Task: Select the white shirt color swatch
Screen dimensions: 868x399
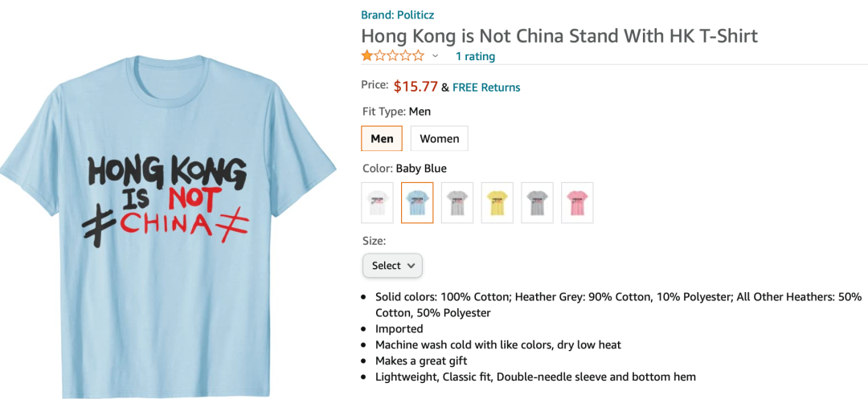Action: [x=377, y=203]
